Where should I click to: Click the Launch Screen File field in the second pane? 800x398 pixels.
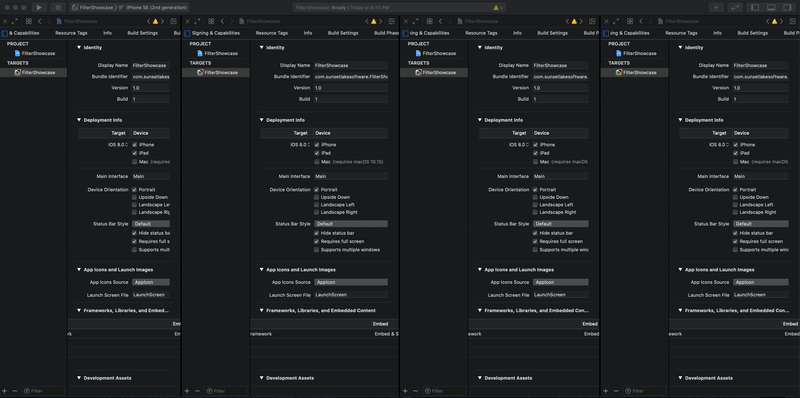click(x=351, y=295)
